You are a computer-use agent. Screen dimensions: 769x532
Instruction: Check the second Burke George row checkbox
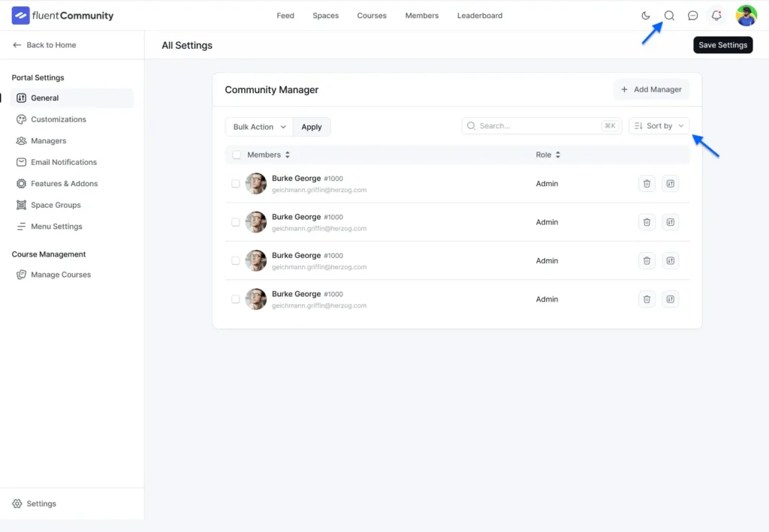[235, 222]
